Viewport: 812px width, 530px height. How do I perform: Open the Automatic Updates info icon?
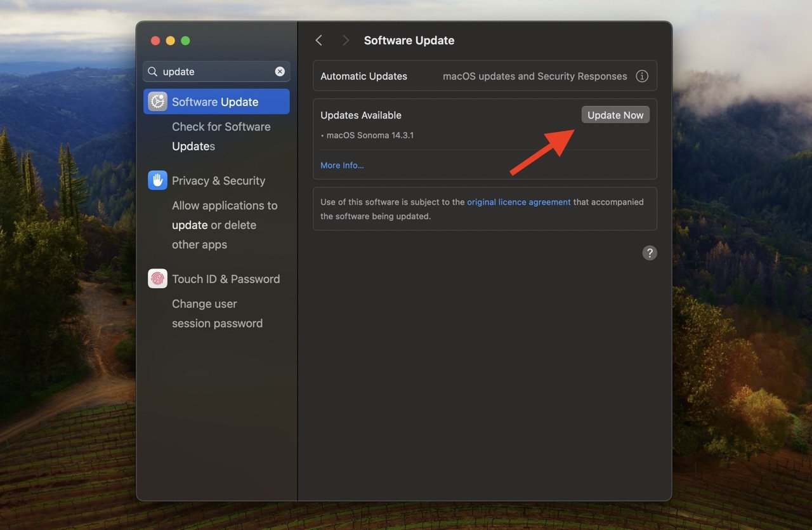pos(642,76)
